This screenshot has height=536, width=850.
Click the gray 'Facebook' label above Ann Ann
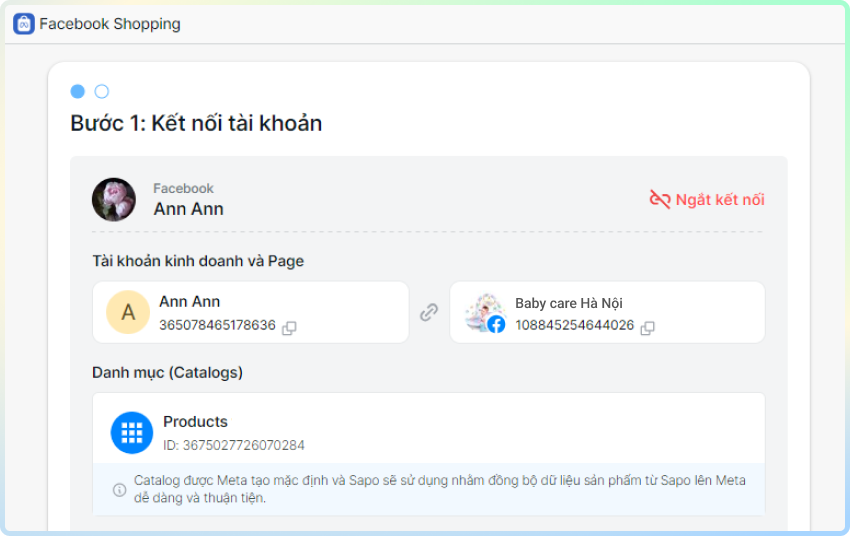[183, 189]
